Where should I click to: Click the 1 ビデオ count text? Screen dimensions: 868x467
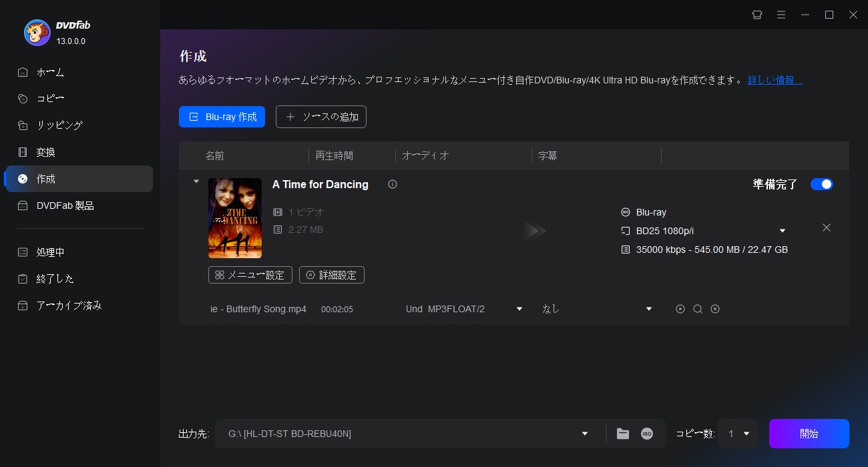[306, 212]
